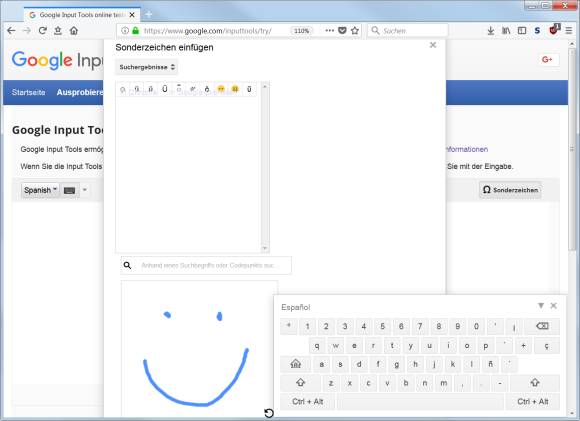Image resolution: width=580 pixels, height=421 pixels.
Task: Bookmark this page with the star icon
Action: click(x=355, y=31)
